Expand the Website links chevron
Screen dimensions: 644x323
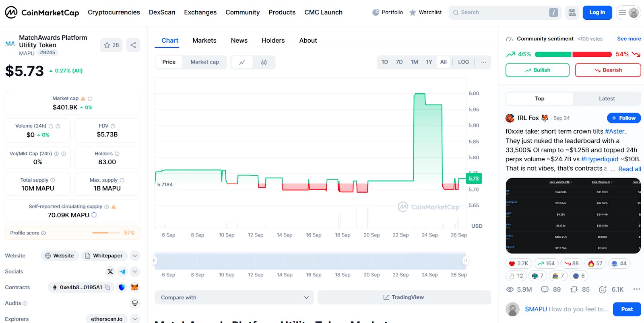(x=135, y=255)
